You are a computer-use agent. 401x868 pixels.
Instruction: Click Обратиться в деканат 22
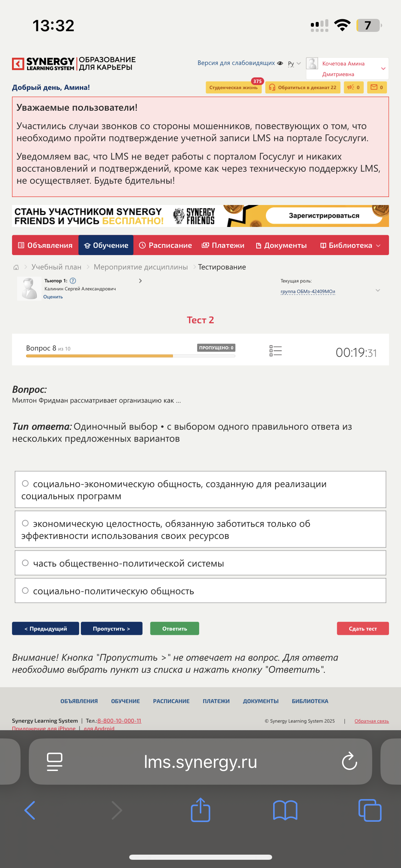click(x=303, y=87)
